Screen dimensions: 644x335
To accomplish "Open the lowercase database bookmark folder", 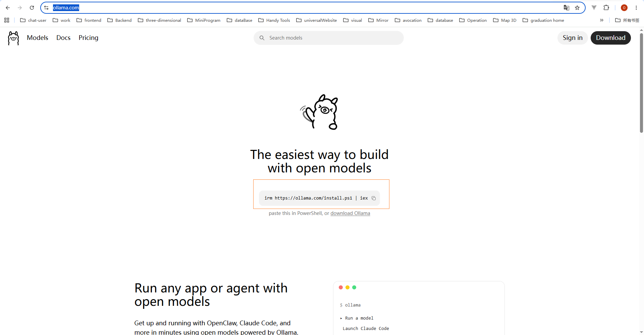I will [440, 20].
